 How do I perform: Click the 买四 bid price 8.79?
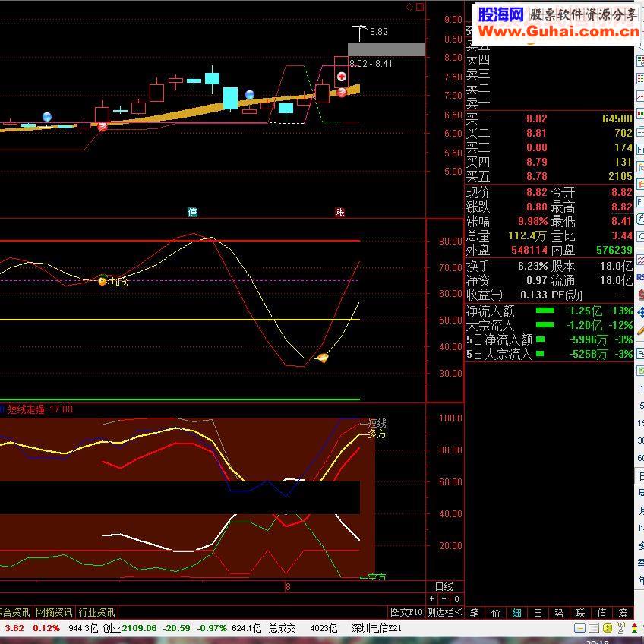point(537,162)
